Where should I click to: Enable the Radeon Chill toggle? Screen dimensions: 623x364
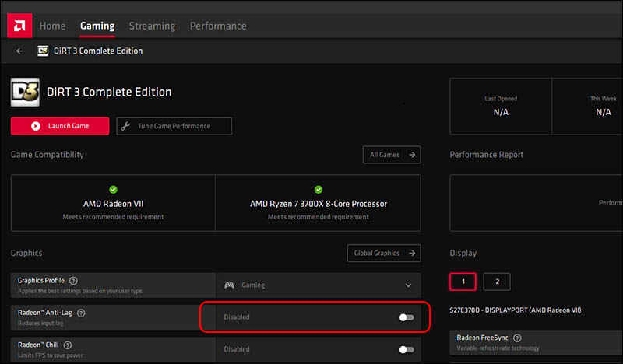407,349
